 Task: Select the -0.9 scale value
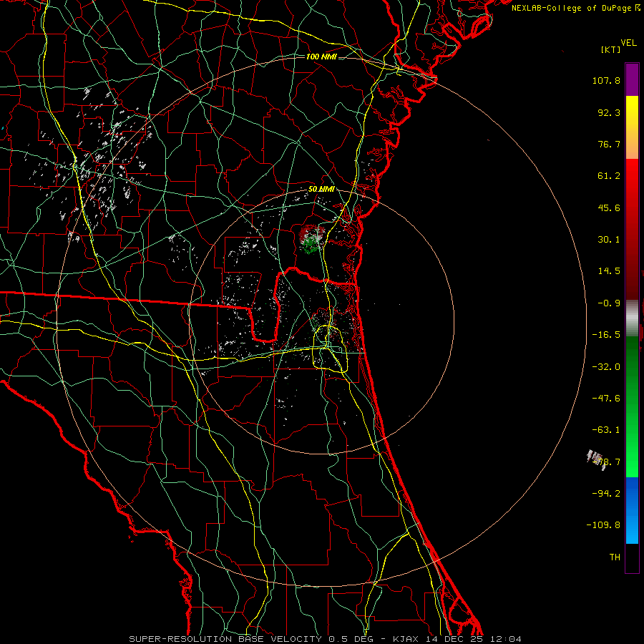coord(609,303)
